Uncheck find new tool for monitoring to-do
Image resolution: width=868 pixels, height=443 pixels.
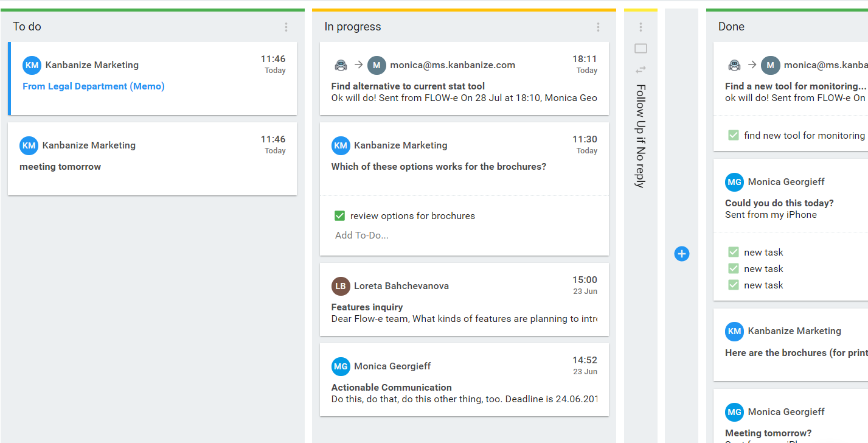[x=734, y=135]
